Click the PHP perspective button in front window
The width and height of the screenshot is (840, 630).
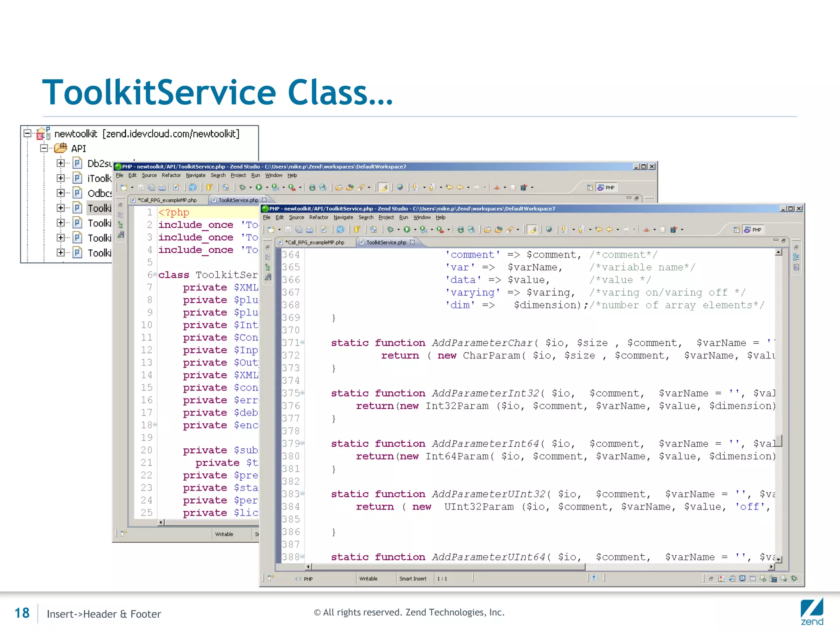pyautogui.click(x=753, y=230)
